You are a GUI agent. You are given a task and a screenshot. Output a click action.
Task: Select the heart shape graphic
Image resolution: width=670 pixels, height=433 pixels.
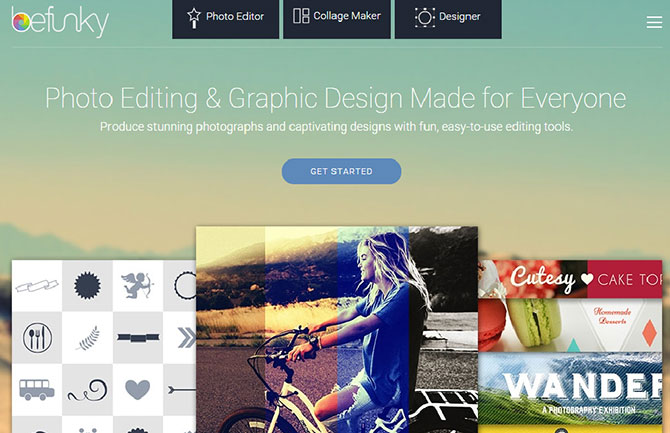pos(138,389)
